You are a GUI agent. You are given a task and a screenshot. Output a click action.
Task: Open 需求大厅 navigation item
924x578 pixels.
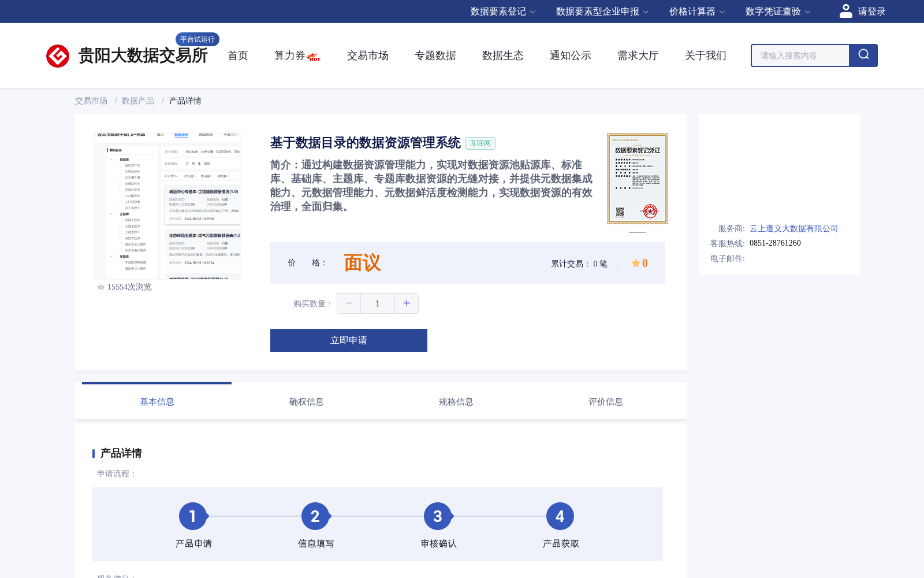tap(638, 55)
